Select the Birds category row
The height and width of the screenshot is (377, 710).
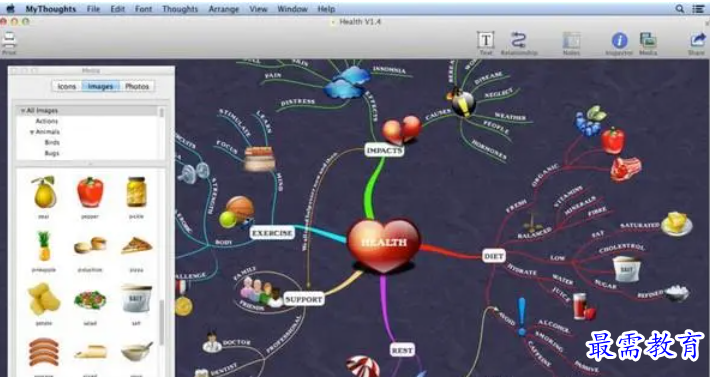53,143
